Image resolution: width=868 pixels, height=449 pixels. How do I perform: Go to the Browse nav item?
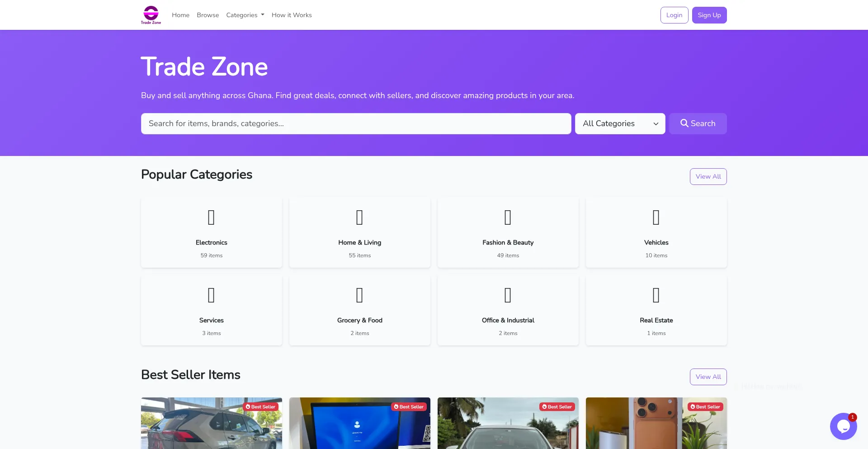pos(208,15)
